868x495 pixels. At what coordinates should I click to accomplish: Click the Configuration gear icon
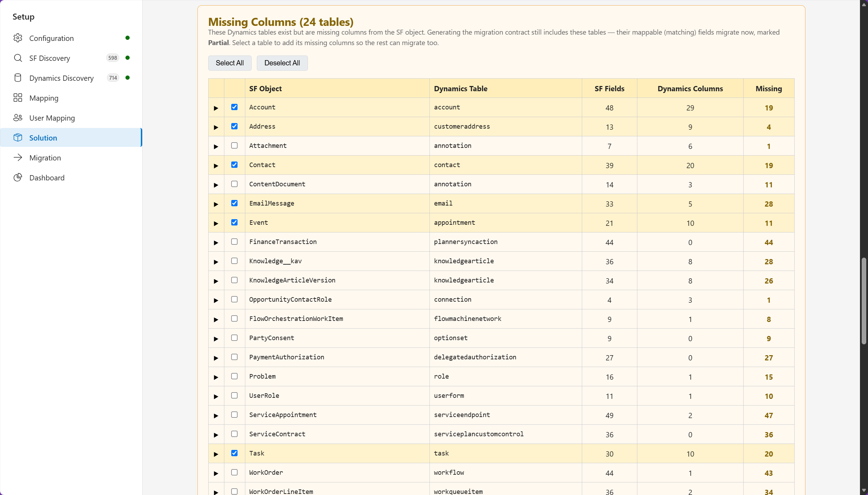click(x=18, y=38)
